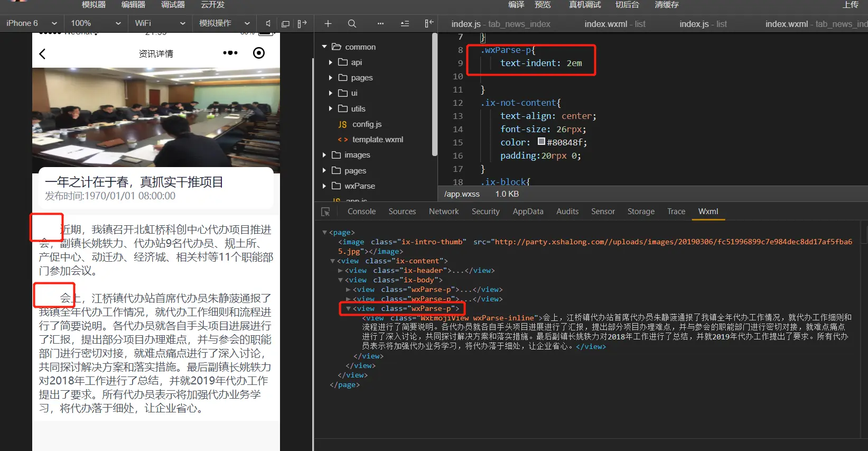Click the file tree sort icon
This screenshot has height=451, width=868.
(405, 23)
